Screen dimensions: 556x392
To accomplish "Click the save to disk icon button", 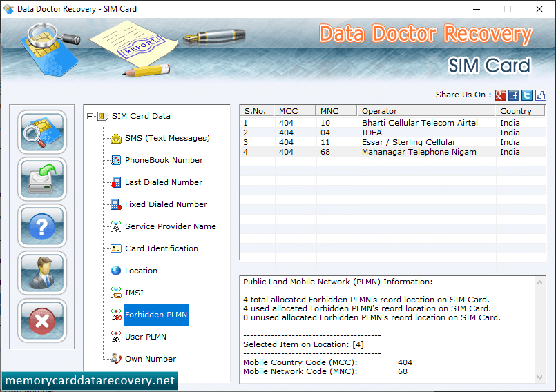I will click(42, 179).
